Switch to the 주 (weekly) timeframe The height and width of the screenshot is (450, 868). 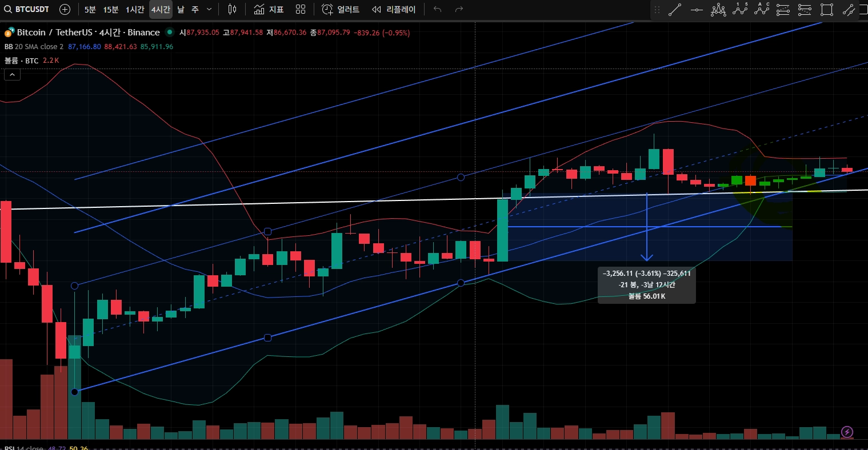(195, 9)
